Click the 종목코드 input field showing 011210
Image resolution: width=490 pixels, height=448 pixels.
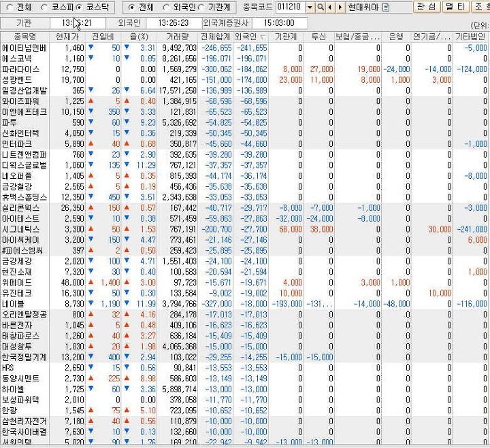click(291, 7)
